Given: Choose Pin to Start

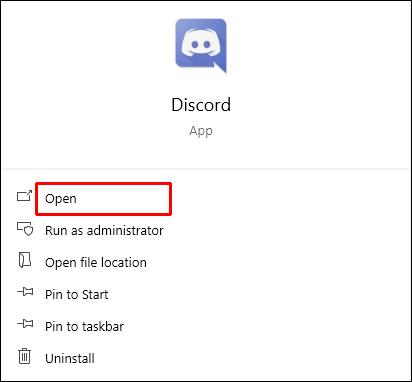Looking at the screenshot, I should pos(77,295).
